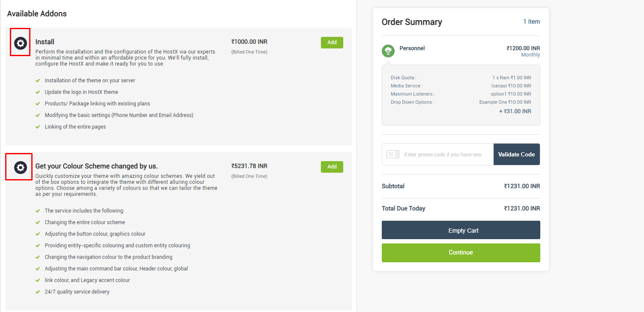Click checkmark beside Linking of the entire pages
The width and height of the screenshot is (644, 312).
click(38, 127)
